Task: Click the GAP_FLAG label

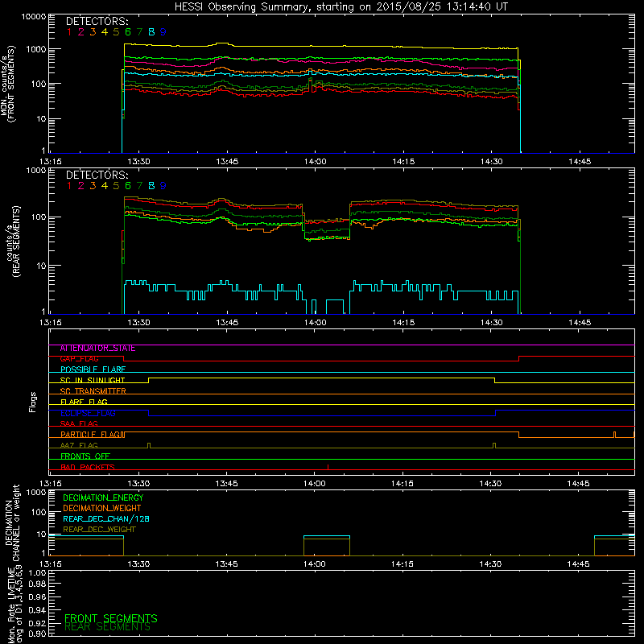Action: coord(79,359)
